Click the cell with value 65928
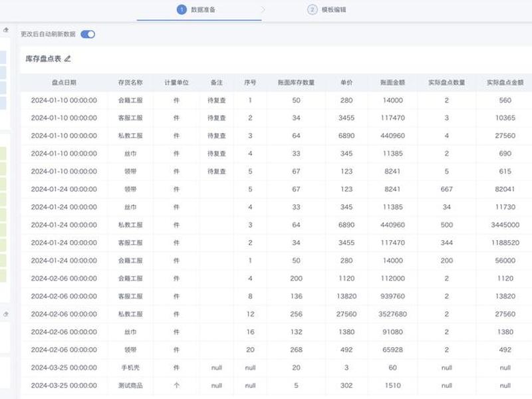 pos(392,350)
